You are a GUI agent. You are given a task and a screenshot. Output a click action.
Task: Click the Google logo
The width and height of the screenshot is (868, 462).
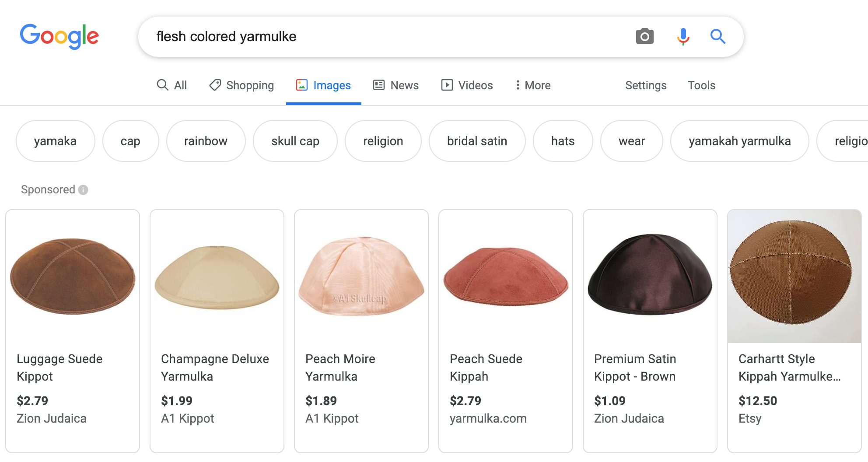pyautogui.click(x=59, y=36)
